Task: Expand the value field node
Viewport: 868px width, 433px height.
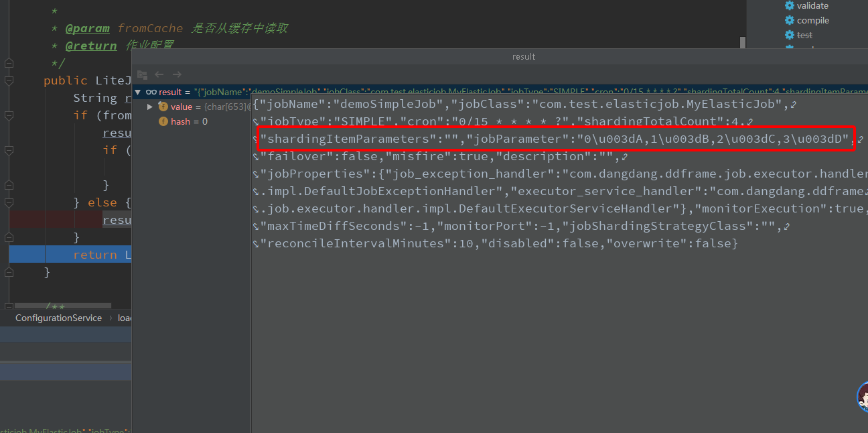Action: 151,107
